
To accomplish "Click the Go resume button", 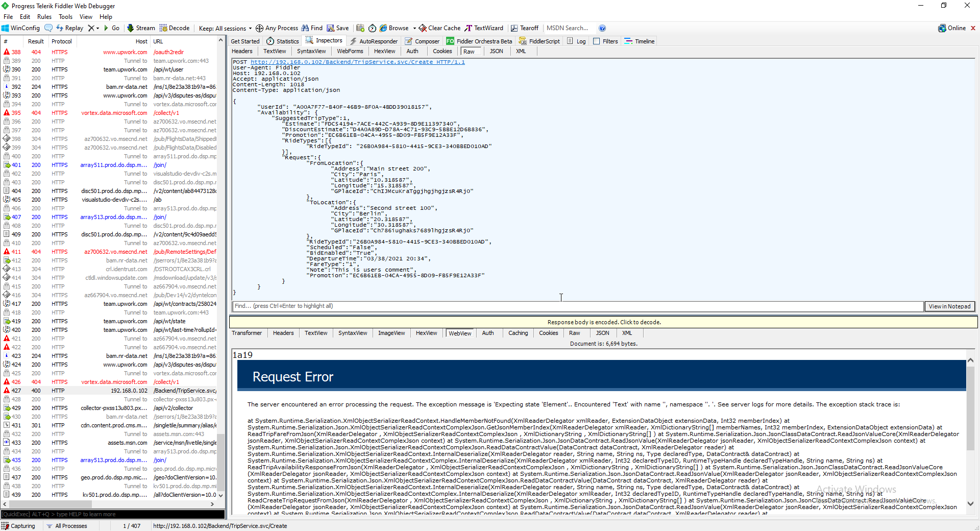I will (x=112, y=28).
